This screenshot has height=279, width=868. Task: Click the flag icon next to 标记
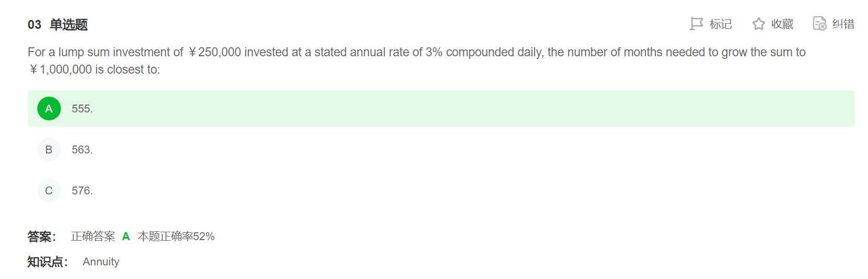click(x=696, y=24)
